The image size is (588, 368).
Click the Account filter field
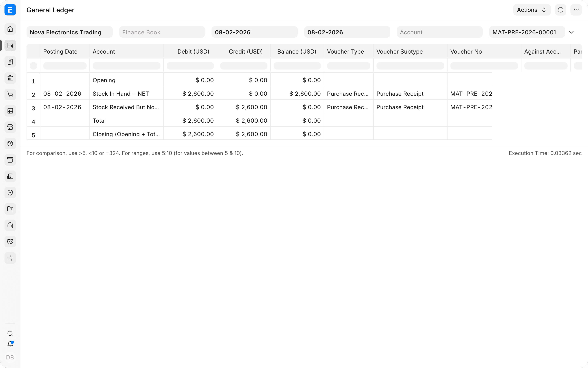[x=440, y=32]
